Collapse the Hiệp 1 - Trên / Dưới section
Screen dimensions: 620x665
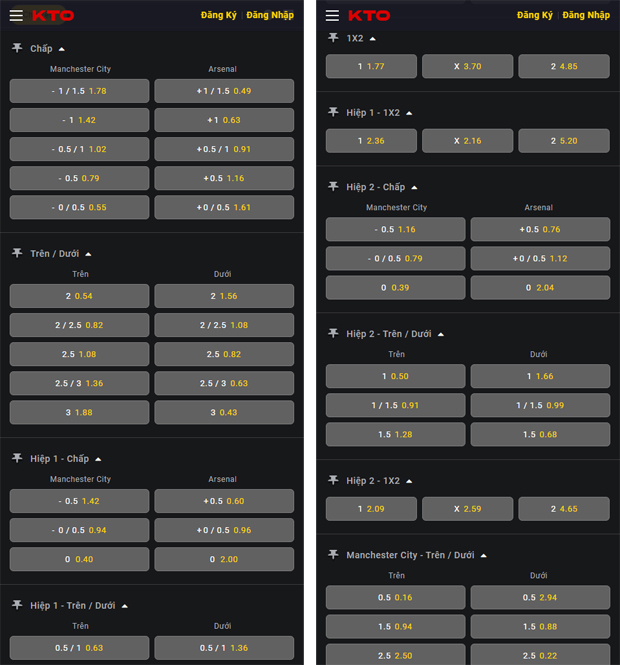(124, 606)
